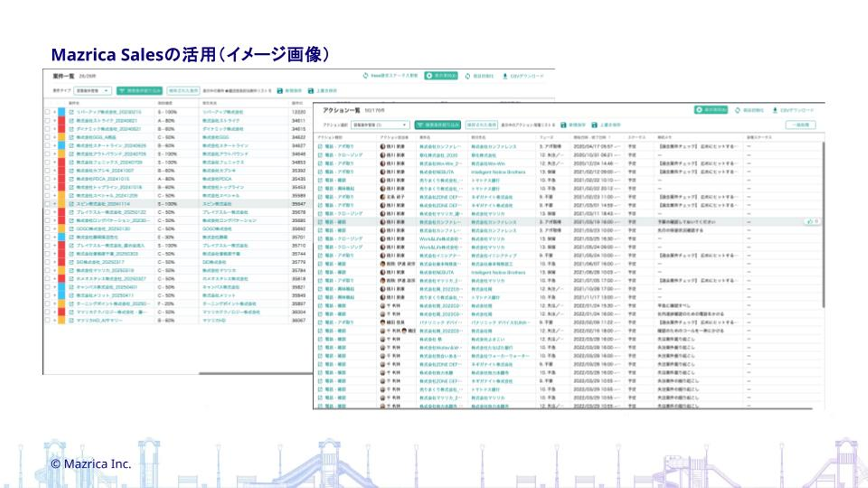Open action icon in the 2020/10/31 06:21 row
This screenshot has height=488, width=868.
click(x=320, y=155)
